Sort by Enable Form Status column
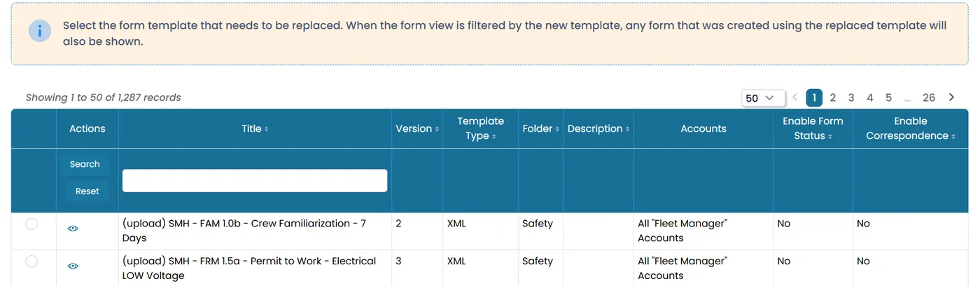Viewport: 980px width, 286px height. point(813,128)
